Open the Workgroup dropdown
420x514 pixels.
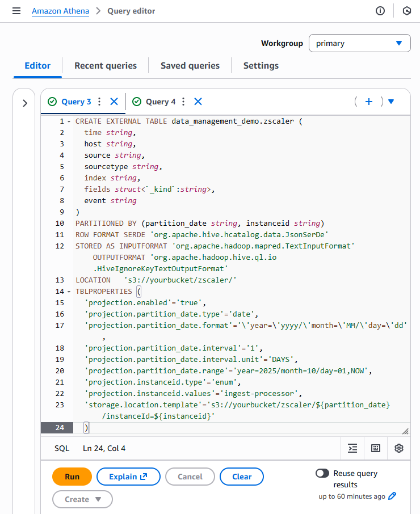point(359,43)
